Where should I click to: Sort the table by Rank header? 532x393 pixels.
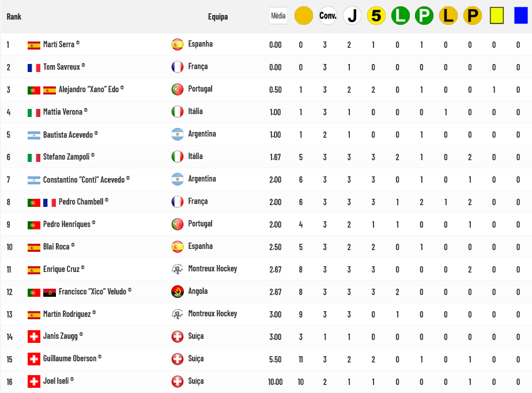14,17
